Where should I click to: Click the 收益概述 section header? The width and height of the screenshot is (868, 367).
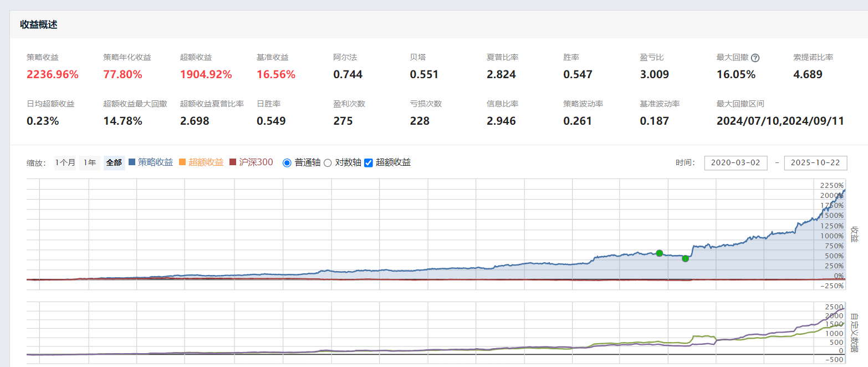[x=39, y=24]
